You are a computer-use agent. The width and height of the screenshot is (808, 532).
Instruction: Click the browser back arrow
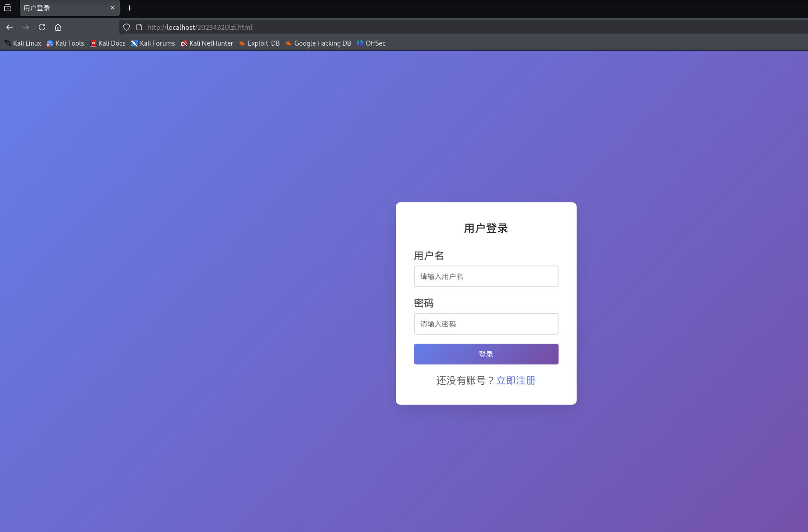pyautogui.click(x=9, y=27)
